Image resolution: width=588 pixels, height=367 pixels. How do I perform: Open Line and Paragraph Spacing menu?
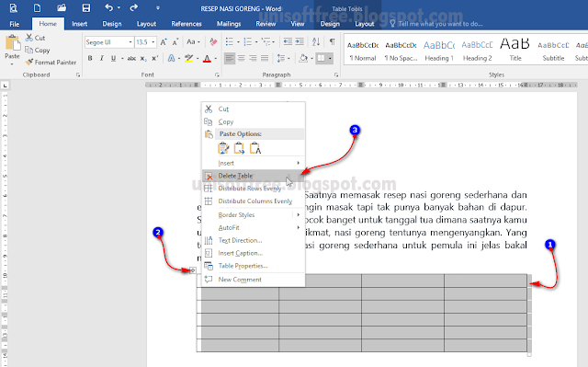(x=283, y=58)
